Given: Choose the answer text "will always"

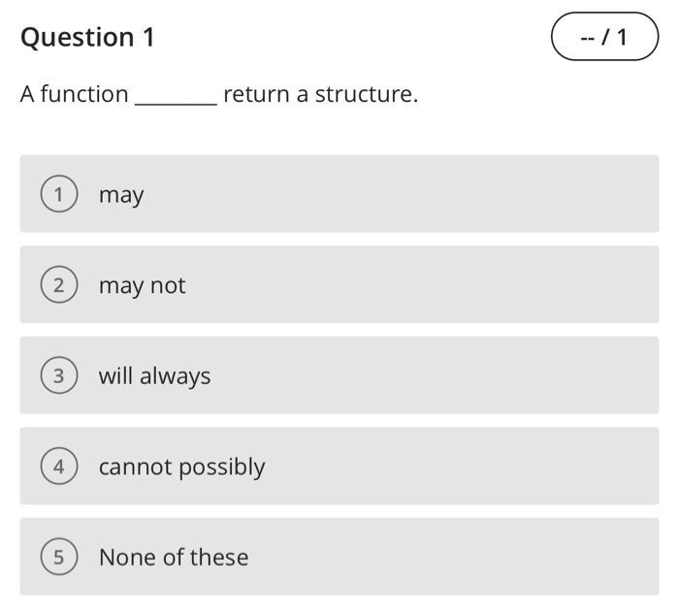Looking at the screenshot, I should (x=154, y=375).
